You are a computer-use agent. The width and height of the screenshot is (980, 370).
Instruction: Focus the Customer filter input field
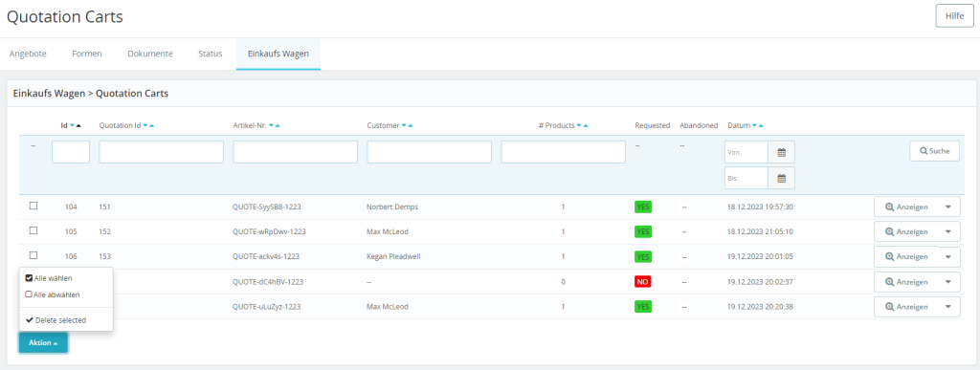pyautogui.click(x=429, y=152)
